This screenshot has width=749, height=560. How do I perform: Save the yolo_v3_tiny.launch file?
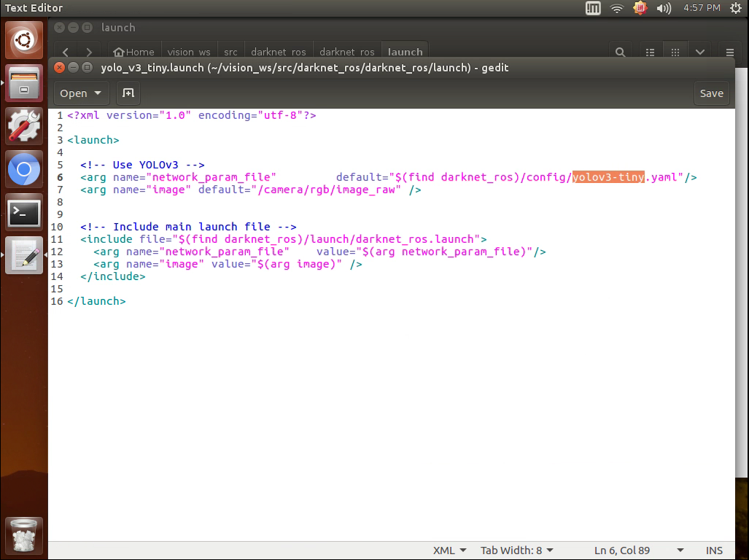[711, 93]
